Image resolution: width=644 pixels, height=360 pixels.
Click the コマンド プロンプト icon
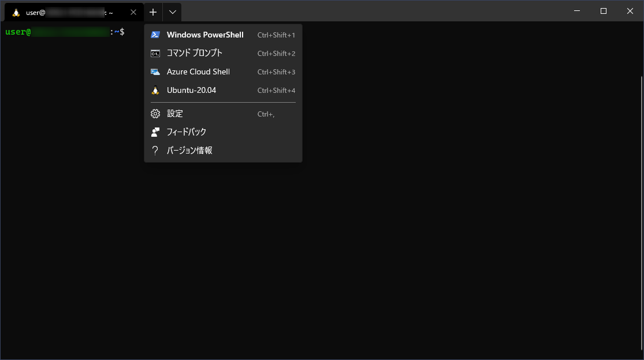155,53
